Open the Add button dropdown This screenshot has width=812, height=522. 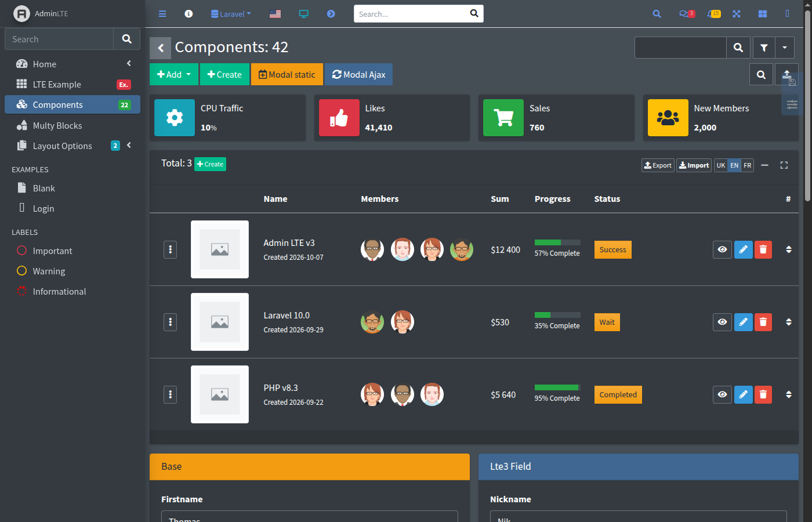click(x=174, y=74)
